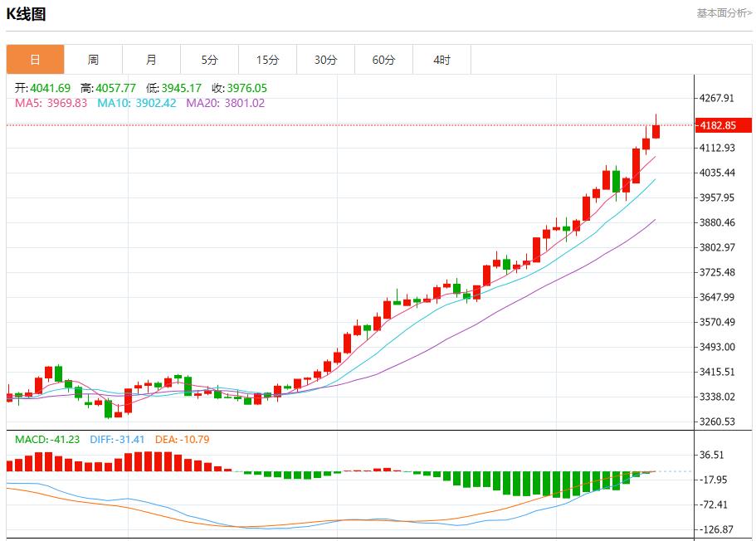Choose the 15分 interval tab
The image size is (756, 541).
[267, 60]
